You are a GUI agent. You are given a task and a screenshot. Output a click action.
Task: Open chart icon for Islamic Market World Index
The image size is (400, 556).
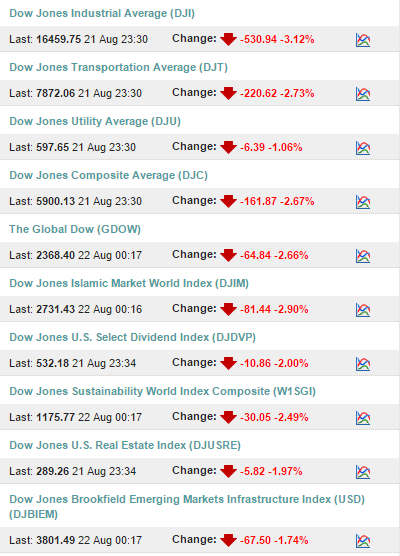click(363, 310)
